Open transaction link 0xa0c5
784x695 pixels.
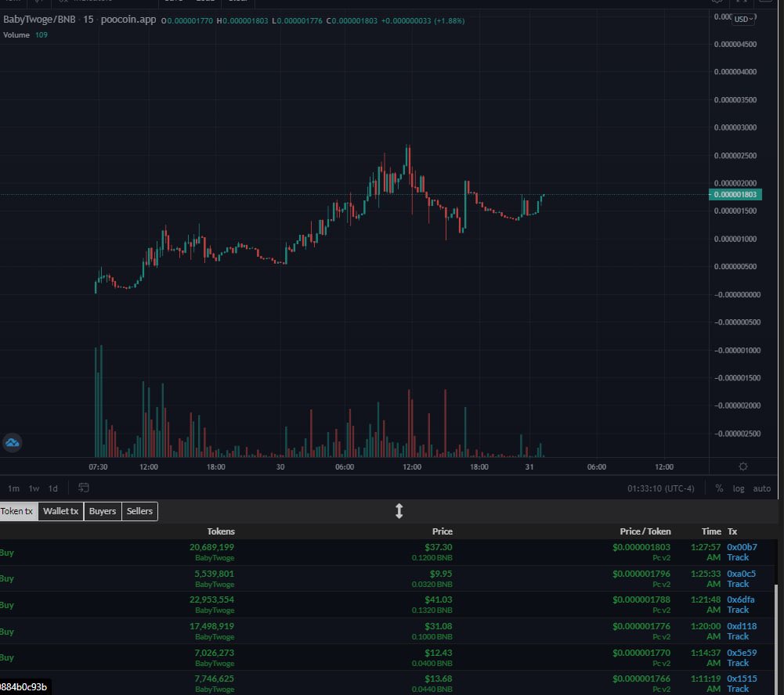point(742,574)
